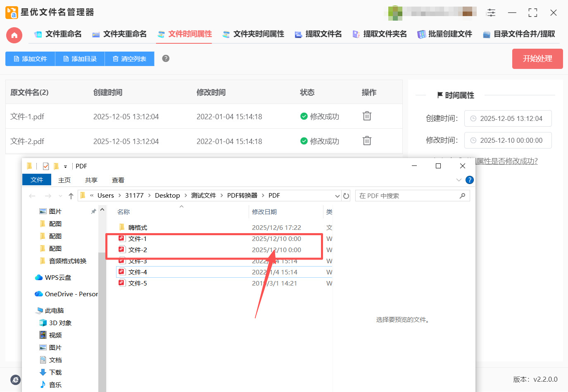Viewport: 568px width, 392px height.
Task: Click the refresh icon in the address bar
Action: 346,196
